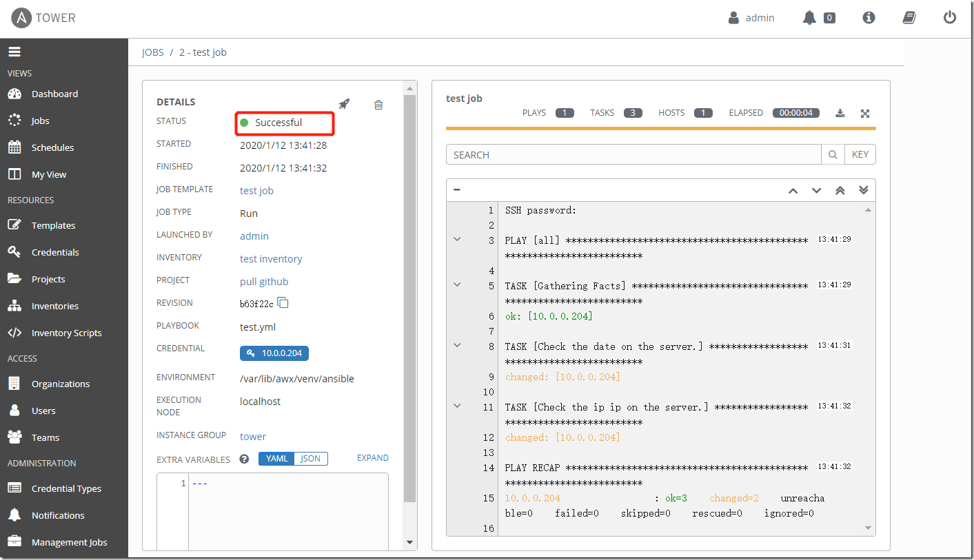The width and height of the screenshot is (974, 560).
Task: Click the TASKS count badge
Action: (633, 113)
